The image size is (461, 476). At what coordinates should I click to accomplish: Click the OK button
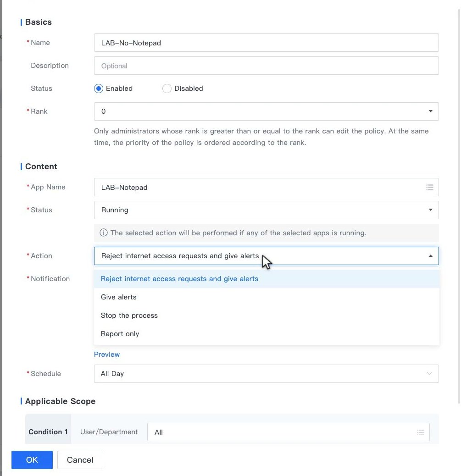pos(32,460)
